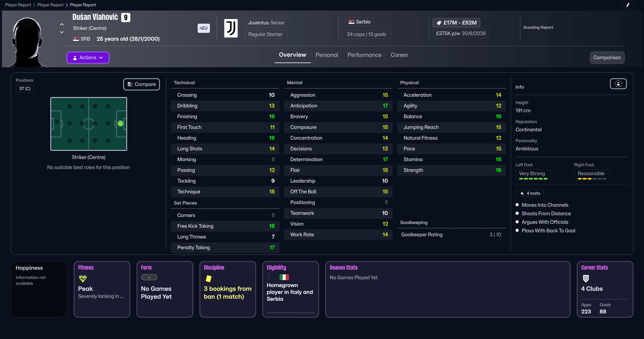Click the Compare icon above the pitch view

click(130, 84)
